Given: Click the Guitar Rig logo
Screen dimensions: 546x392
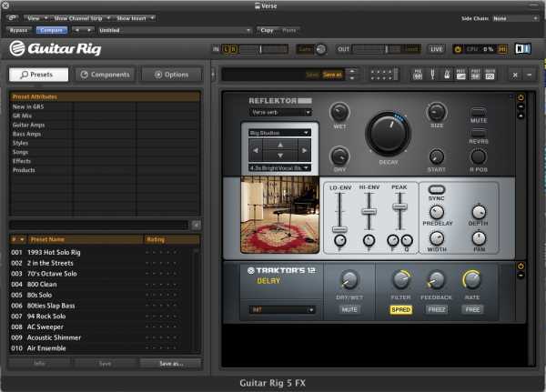Looking at the screenshot, I should point(56,48).
